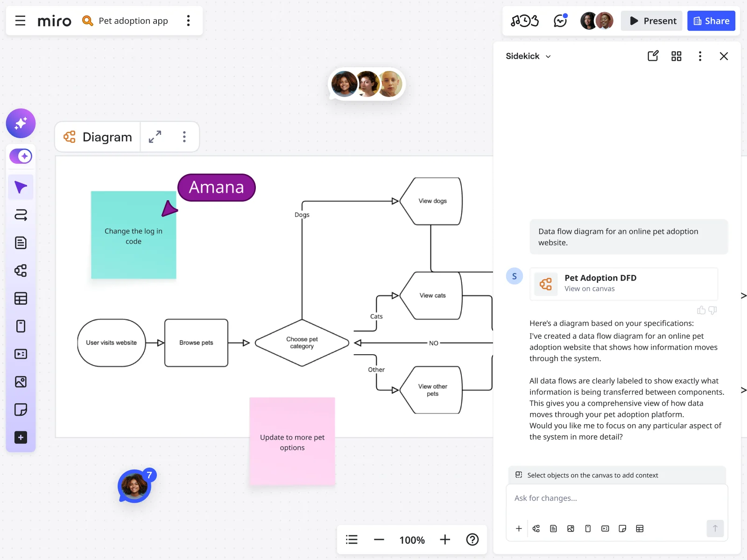
Task: Select the document tool in the left toolbar
Action: coord(21,243)
